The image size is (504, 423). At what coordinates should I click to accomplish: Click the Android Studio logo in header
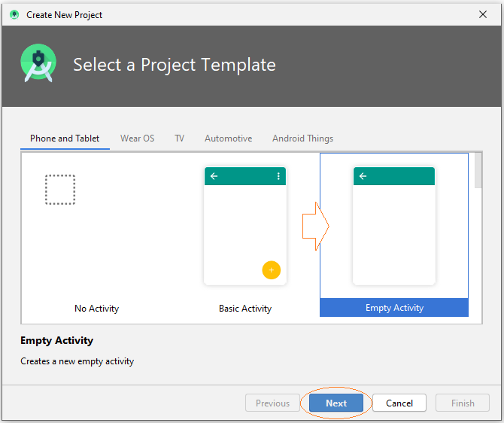[x=38, y=63]
